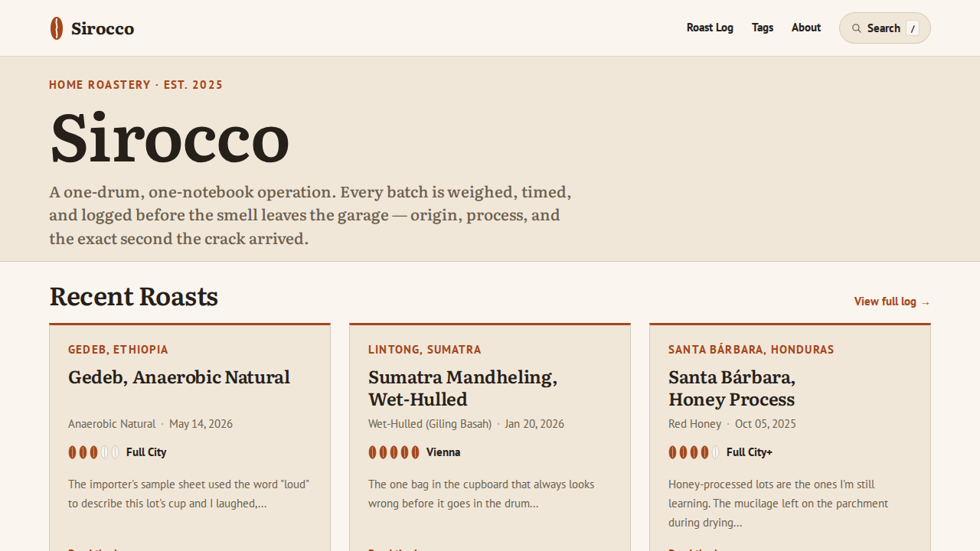The image size is (980, 551).
Task: Click the large Sirocco hero heading
Action: coord(169,138)
